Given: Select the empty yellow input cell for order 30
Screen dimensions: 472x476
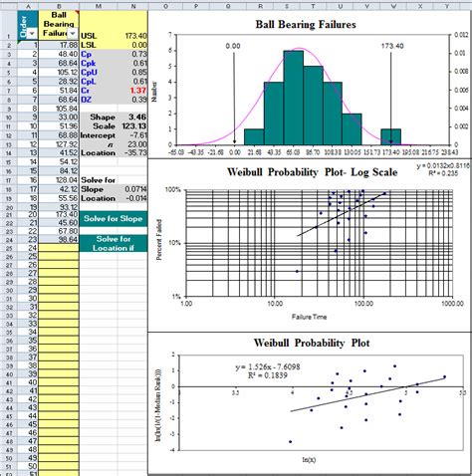Looking at the screenshot, I should 59,298.
